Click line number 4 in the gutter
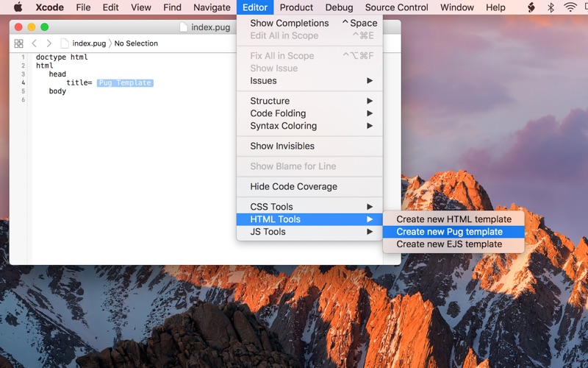Image resolution: width=588 pixels, height=368 pixels. coord(24,82)
